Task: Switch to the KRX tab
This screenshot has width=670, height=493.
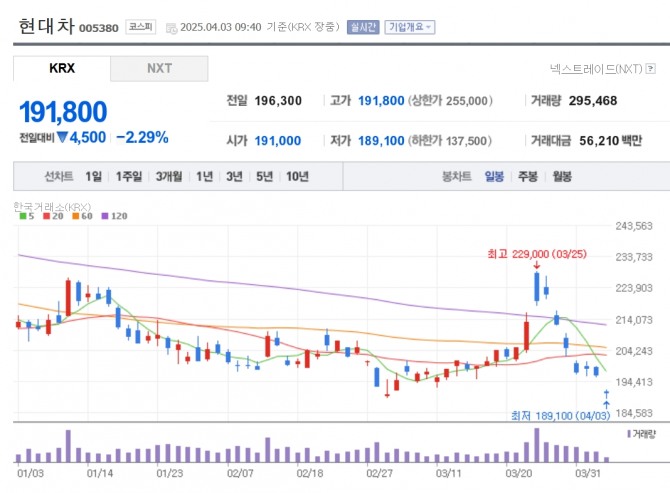Action: 62,68
